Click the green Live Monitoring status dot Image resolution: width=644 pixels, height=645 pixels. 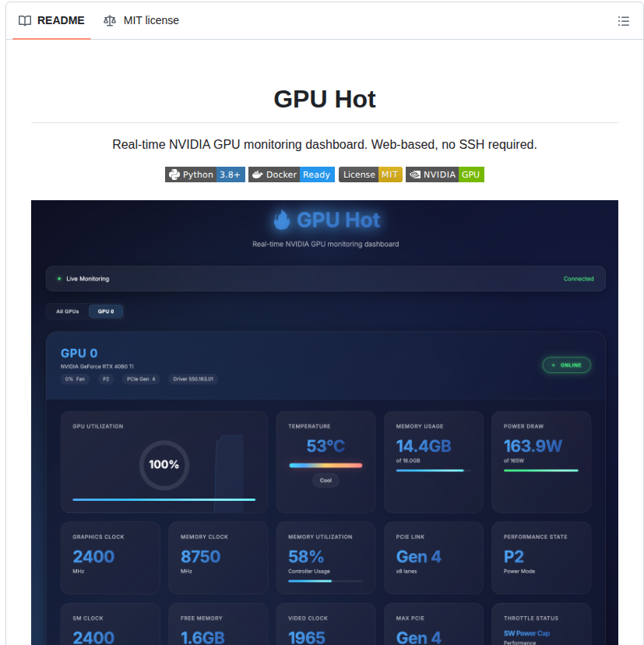pyautogui.click(x=58, y=278)
